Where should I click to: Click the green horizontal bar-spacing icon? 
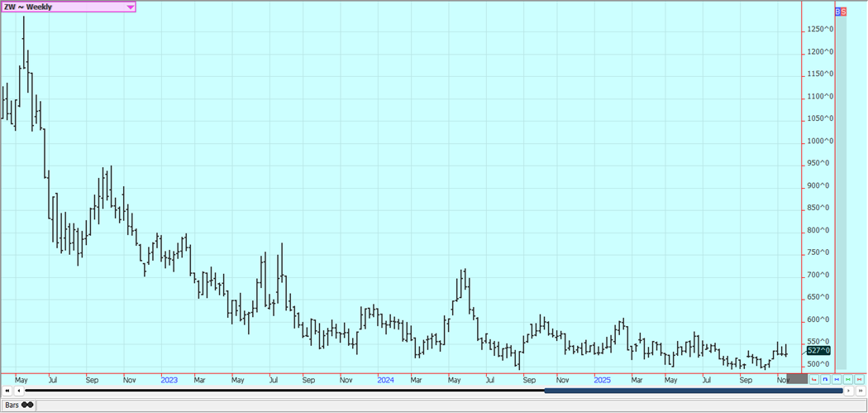point(848,380)
